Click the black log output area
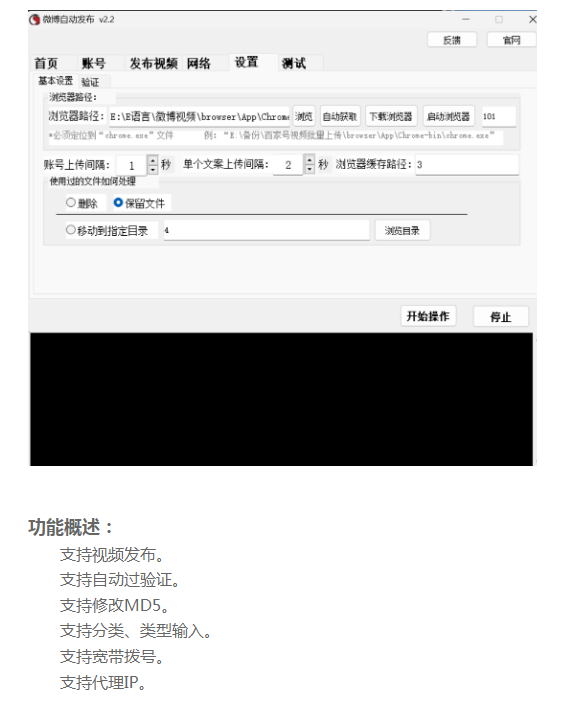This screenshot has width=566, height=723. 282,399
